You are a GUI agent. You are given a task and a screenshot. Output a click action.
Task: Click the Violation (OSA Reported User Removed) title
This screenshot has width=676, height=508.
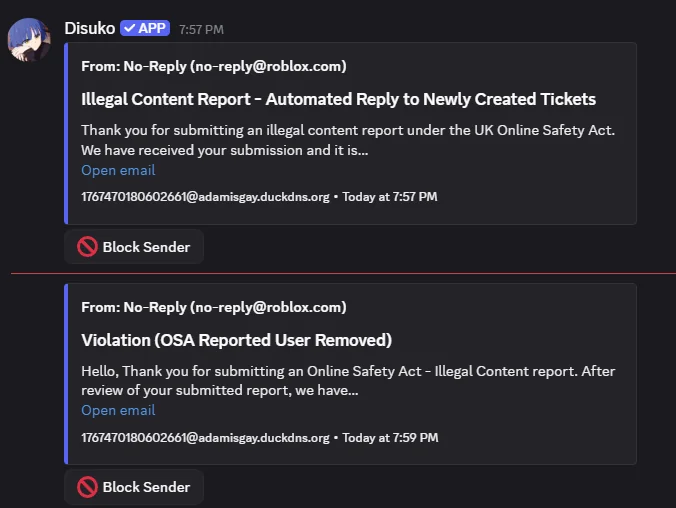pyautogui.click(x=236, y=340)
